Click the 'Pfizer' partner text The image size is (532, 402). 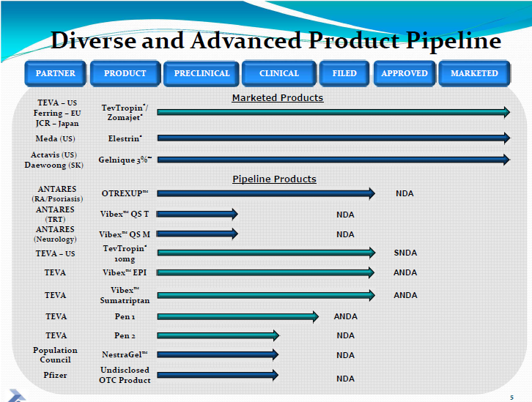55,375
